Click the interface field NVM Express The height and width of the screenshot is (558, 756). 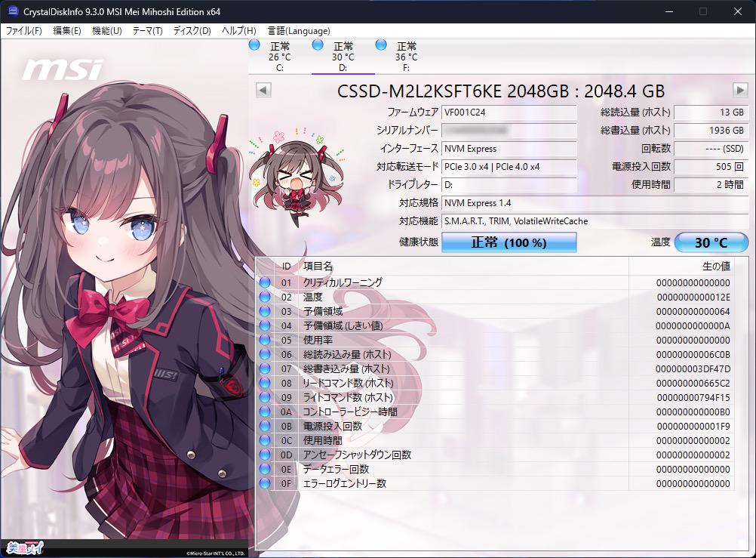[509, 149]
